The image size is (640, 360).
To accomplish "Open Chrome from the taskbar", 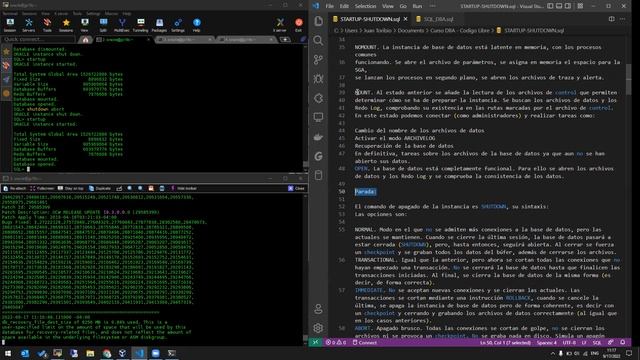I will pos(107,353).
